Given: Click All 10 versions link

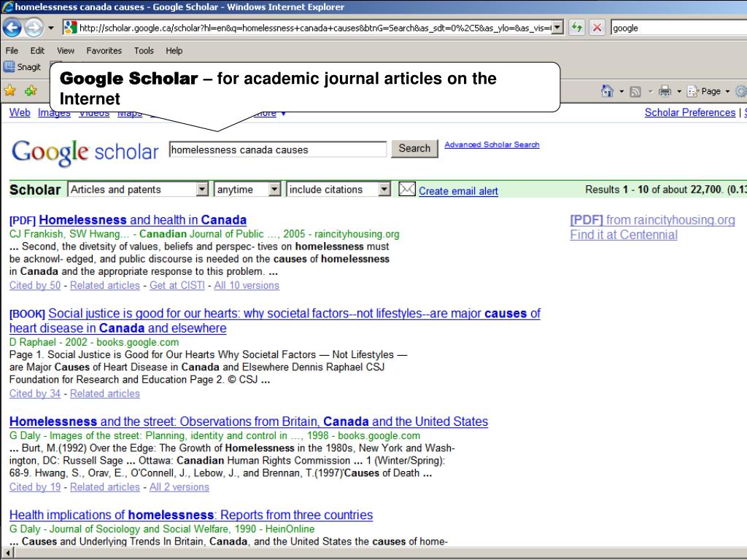Looking at the screenshot, I should (247, 285).
